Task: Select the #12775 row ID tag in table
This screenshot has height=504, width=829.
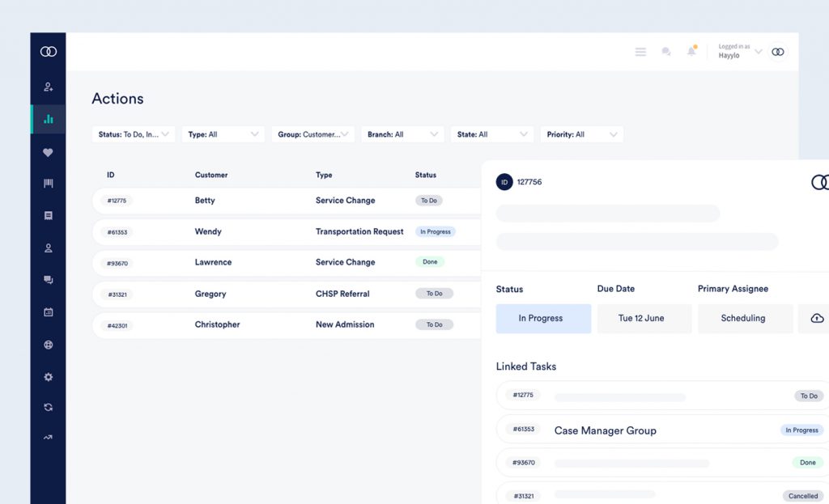Action: pos(117,201)
